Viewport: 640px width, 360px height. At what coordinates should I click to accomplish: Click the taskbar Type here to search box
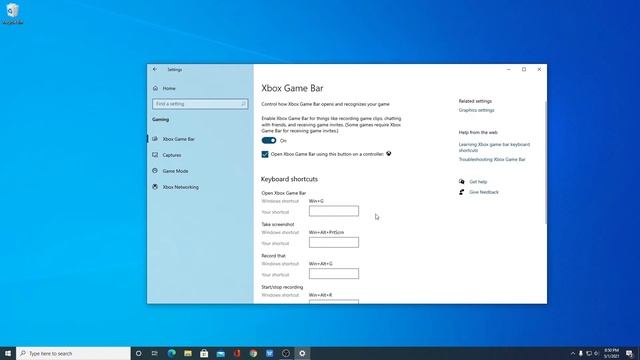click(73, 353)
